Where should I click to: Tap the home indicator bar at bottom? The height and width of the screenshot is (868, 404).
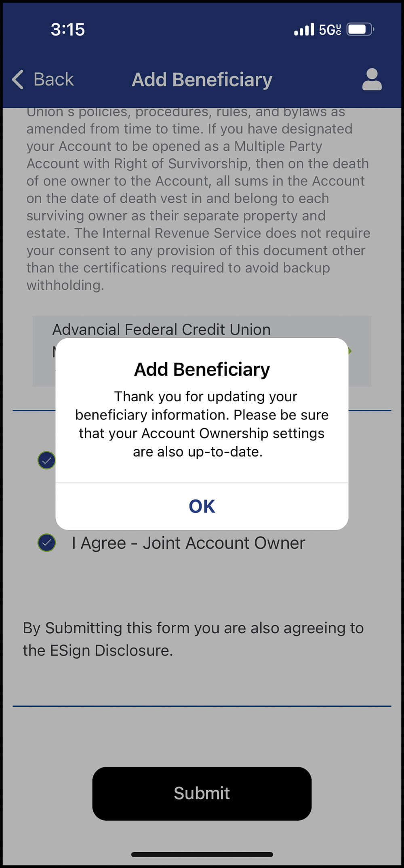tap(202, 854)
